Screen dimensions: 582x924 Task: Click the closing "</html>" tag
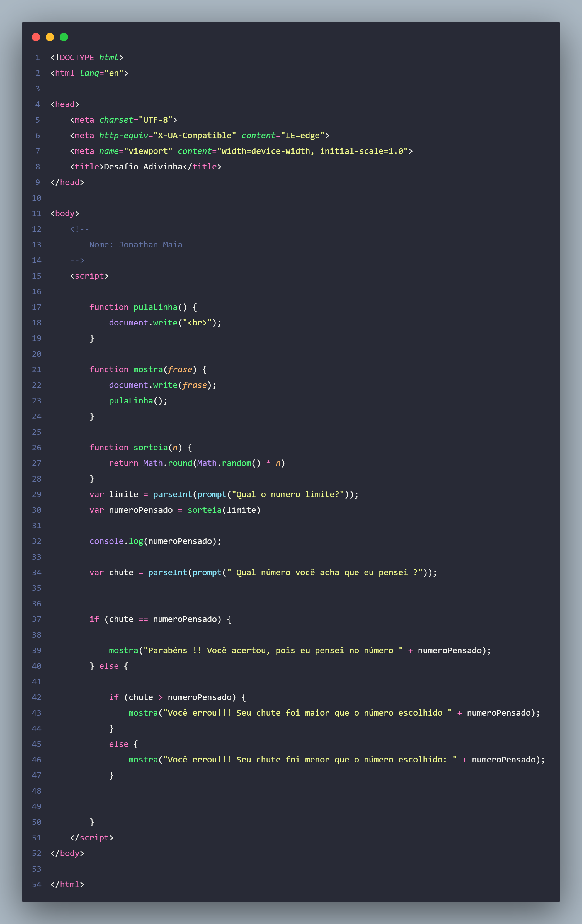point(67,884)
